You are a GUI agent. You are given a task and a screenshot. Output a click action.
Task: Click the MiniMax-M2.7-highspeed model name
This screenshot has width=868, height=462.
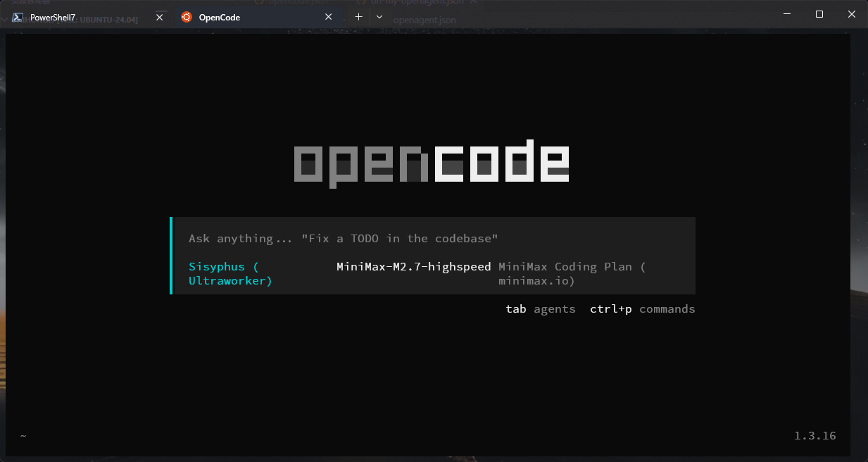pos(413,267)
